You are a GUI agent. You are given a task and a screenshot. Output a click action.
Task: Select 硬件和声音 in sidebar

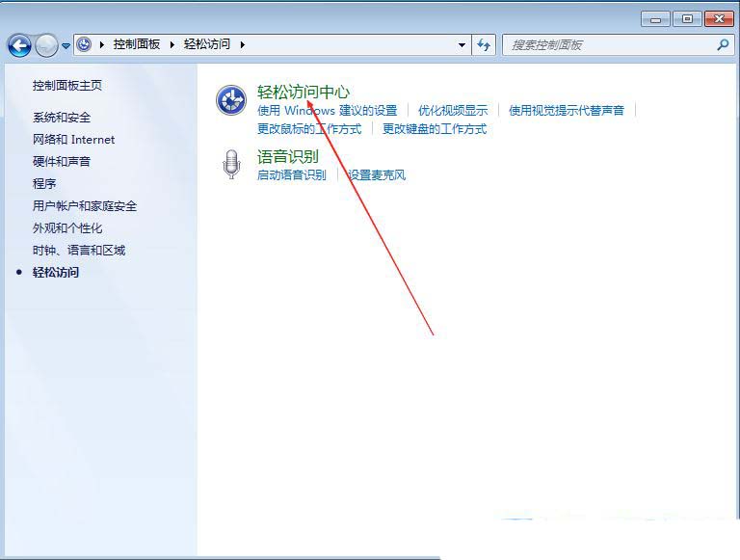coord(62,162)
